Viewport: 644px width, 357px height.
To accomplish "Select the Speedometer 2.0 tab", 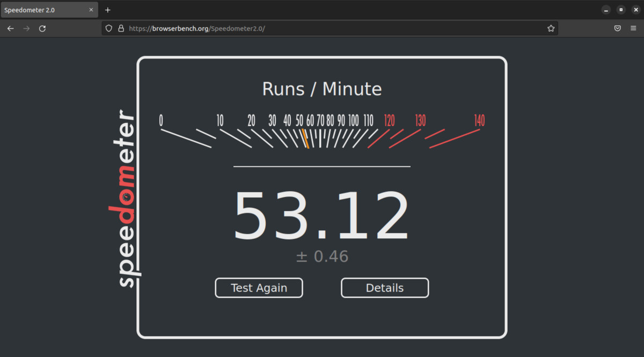I will pyautogui.click(x=49, y=10).
